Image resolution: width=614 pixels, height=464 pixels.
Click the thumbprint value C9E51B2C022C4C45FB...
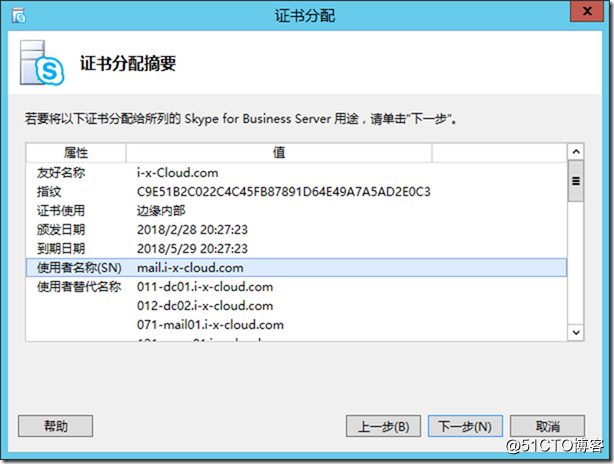click(284, 191)
